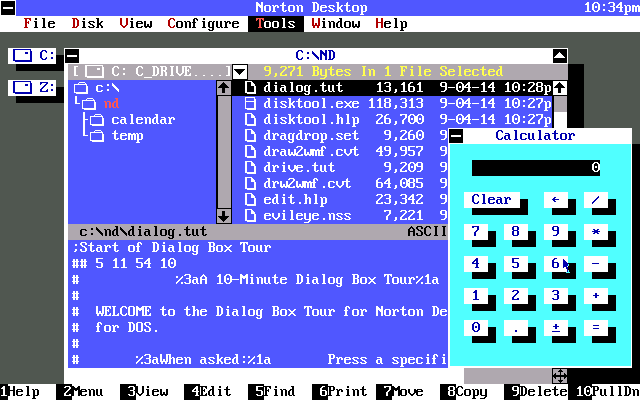The image size is (640, 400).
Task: Click the calculator multiply button
Action: 596,231
